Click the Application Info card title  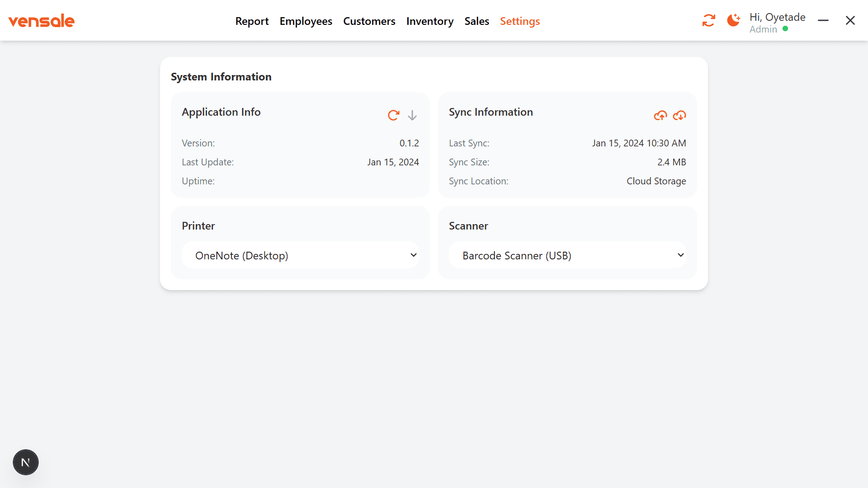point(221,112)
